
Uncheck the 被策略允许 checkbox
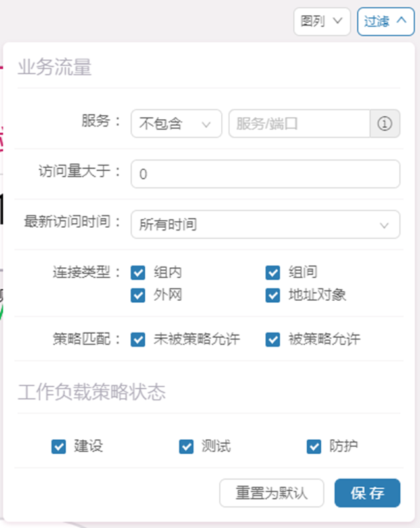tap(273, 340)
